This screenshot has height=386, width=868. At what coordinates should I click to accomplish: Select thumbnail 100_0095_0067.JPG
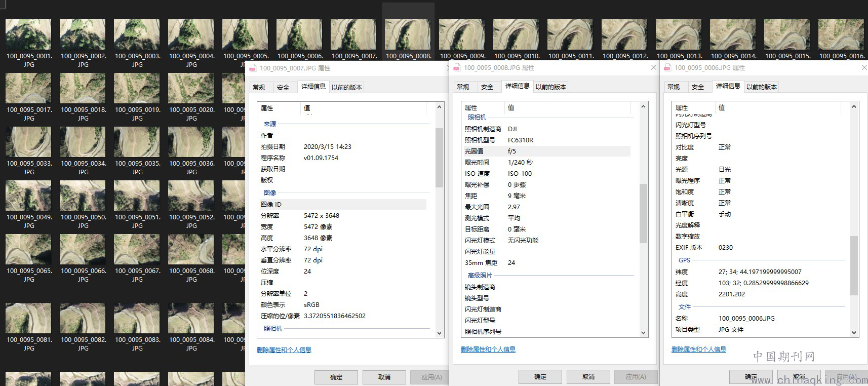[137, 249]
